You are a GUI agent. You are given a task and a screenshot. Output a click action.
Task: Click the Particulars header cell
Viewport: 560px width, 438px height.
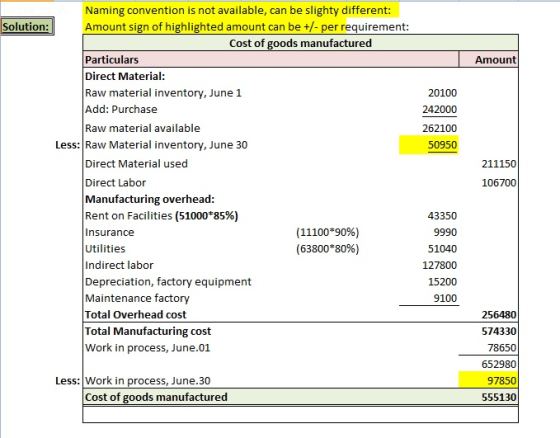tap(271, 59)
